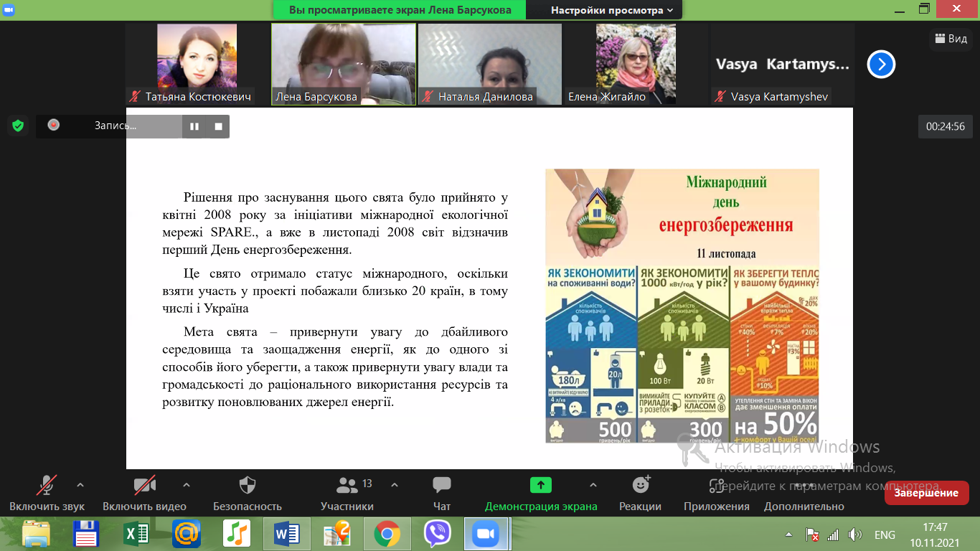980x551 pixels.
Task: Click the red recording indicator icon
Action: (x=53, y=125)
